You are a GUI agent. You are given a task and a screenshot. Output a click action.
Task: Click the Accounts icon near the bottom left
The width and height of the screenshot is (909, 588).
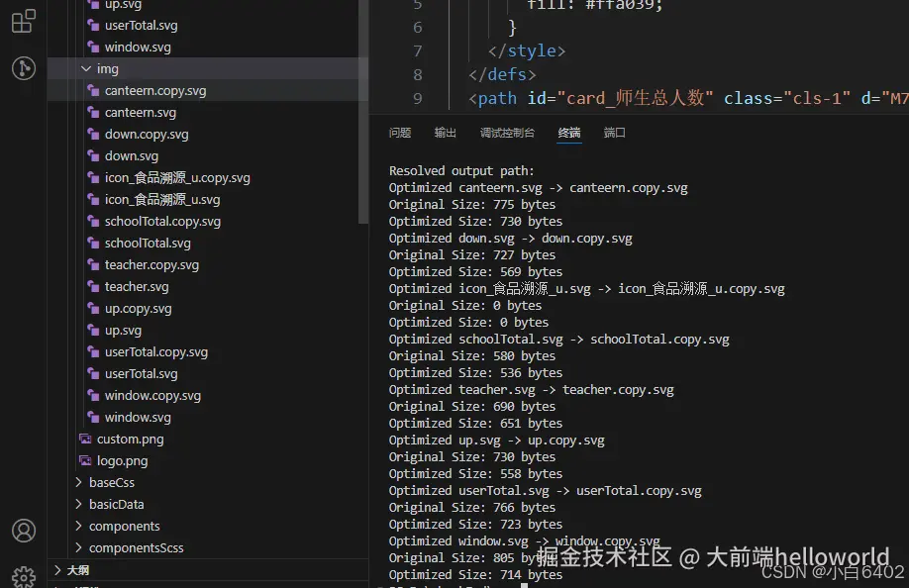click(24, 531)
